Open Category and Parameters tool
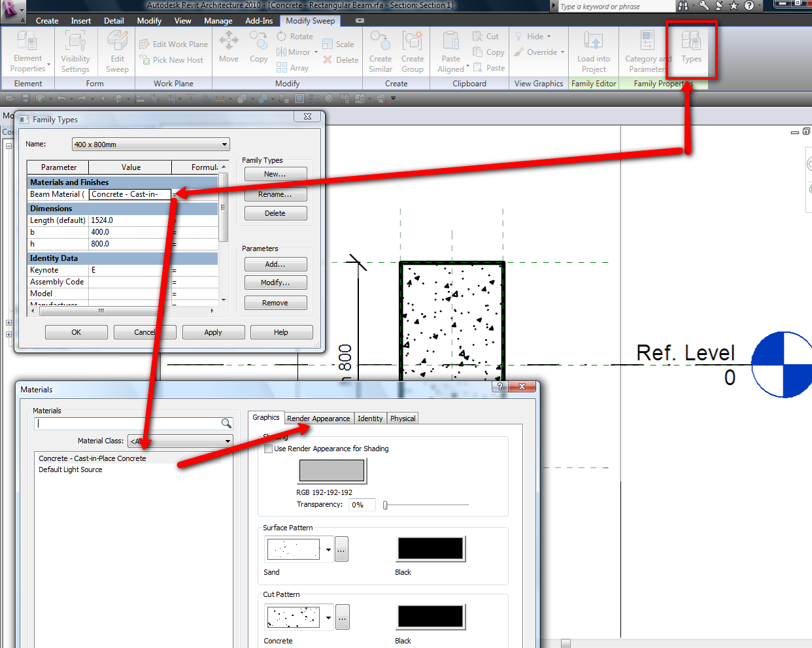The image size is (812, 648). pos(648,52)
